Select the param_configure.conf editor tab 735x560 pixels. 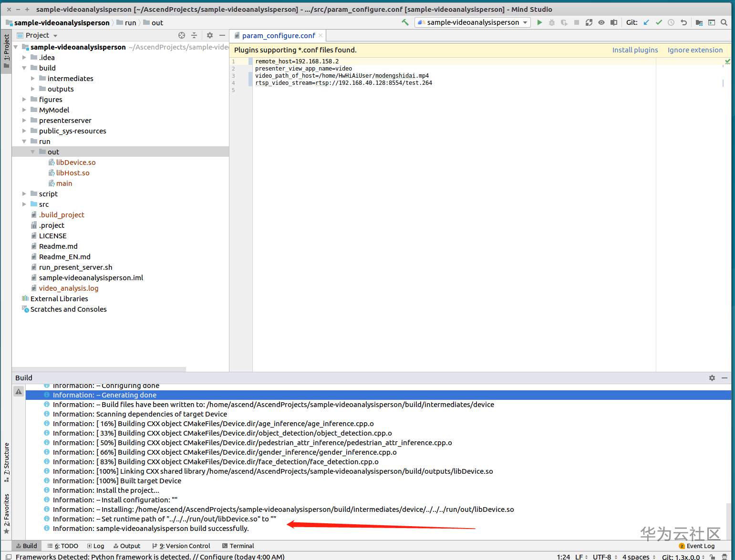(279, 36)
